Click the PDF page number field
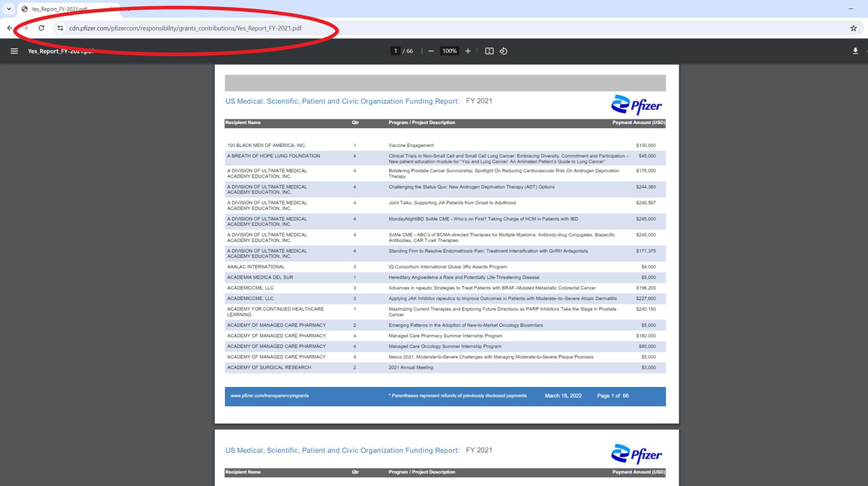Image resolution: width=868 pixels, height=486 pixels. [x=395, y=51]
